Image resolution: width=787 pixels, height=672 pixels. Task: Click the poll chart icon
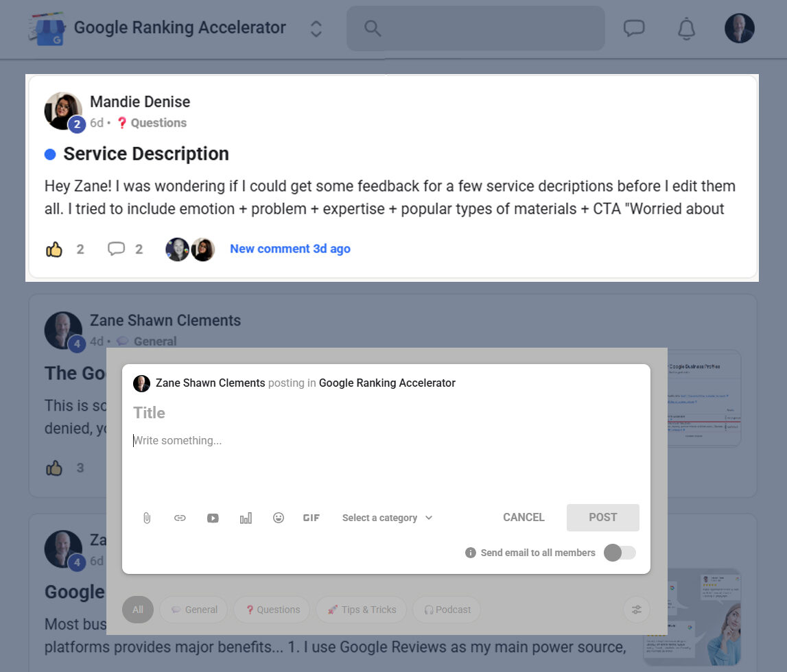pos(246,518)
